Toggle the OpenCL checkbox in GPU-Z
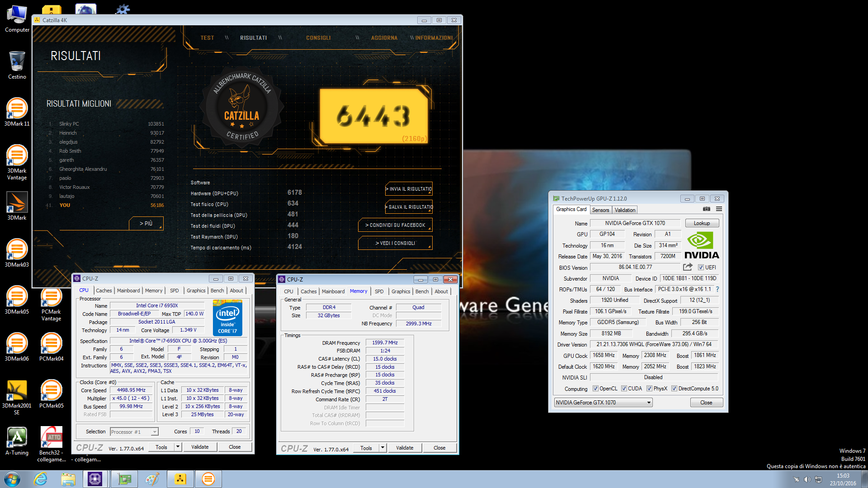Viewport: 868px width, 488px height. tap(595, 389)
